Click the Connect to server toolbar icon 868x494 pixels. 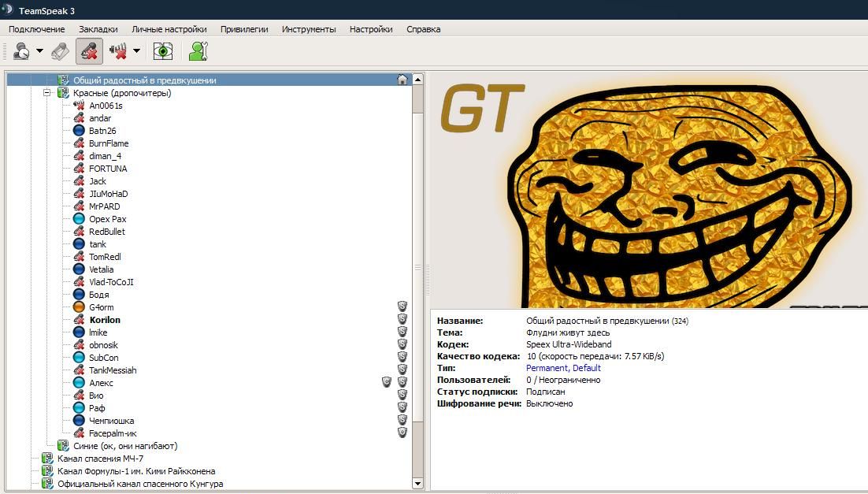tap(21, 51)
